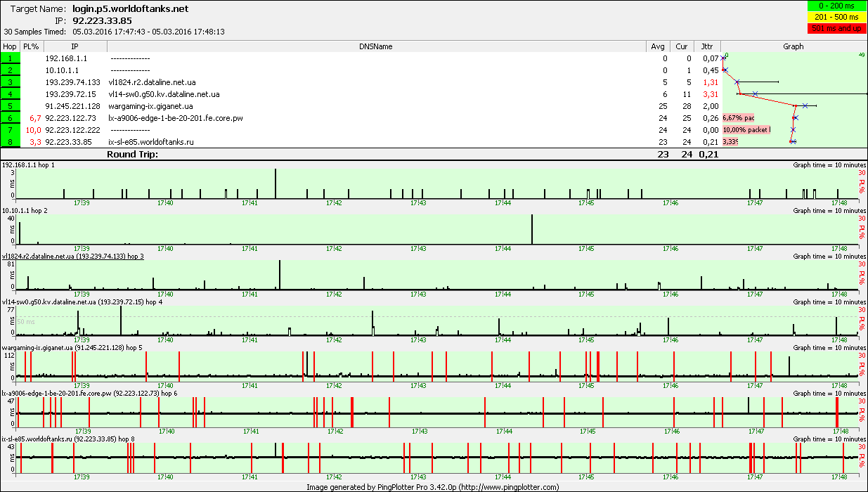Screen dimensions: 868x492
Task: Click DNS name vl14-sw0.g50.kv.dataline.net.ua in table
Action: tap(164, 94)
